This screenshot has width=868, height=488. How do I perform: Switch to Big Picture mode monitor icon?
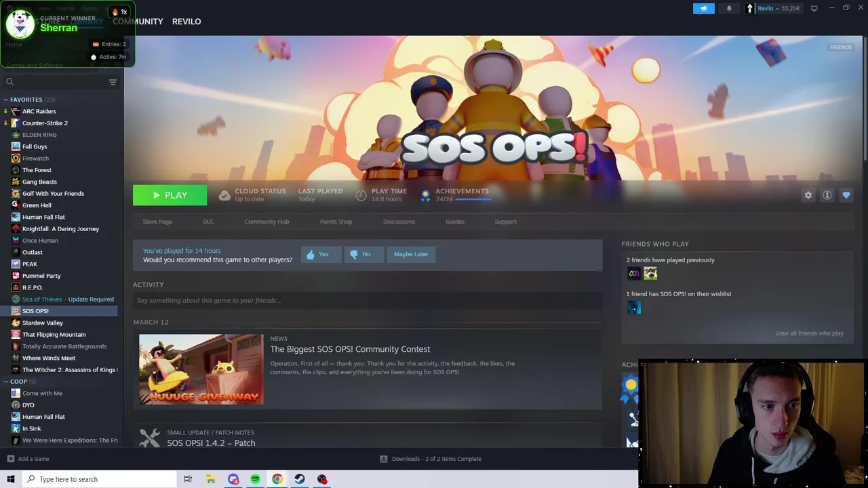[x=814, y=8]
